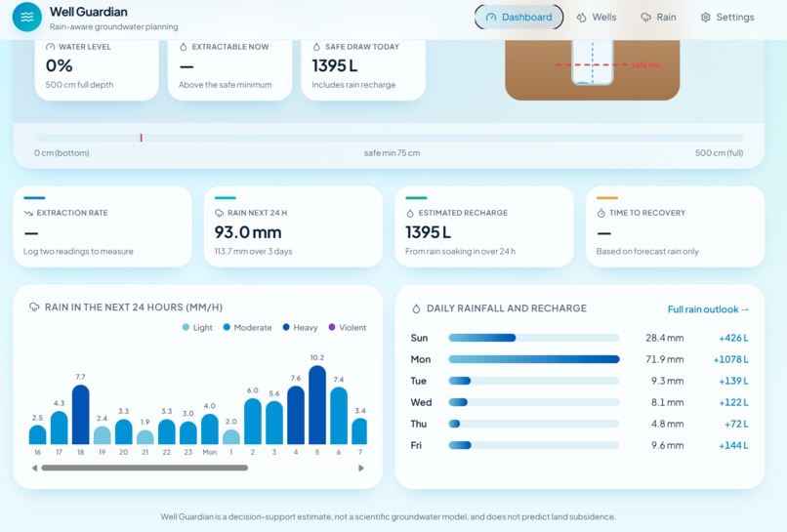This screenshot has width=787, height=532.
Task: Click the Thu rainfall progress bar
Action: click(x=534, y=424)
